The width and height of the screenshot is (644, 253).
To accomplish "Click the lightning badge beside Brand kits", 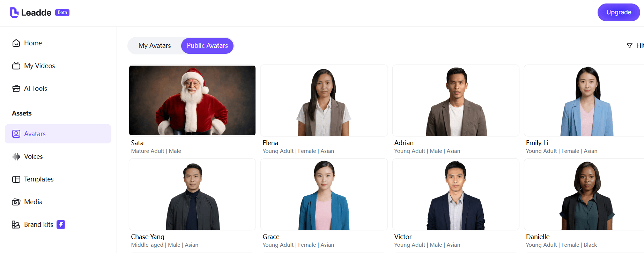I will pos(61,224).
